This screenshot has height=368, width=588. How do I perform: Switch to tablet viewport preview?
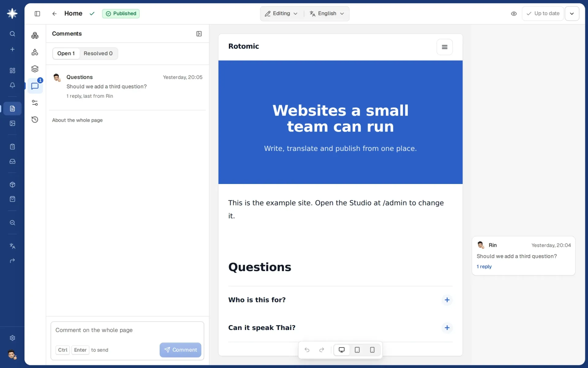pyautogui.click(x=357, y=350)
